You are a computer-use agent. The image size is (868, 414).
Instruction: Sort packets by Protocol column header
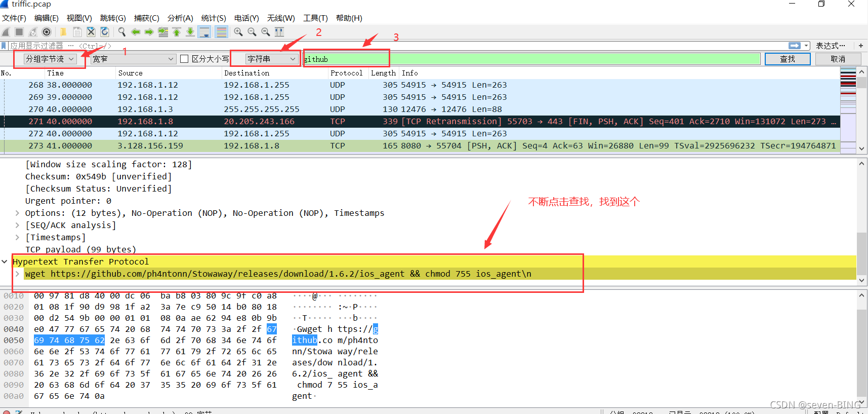point(347,73)
